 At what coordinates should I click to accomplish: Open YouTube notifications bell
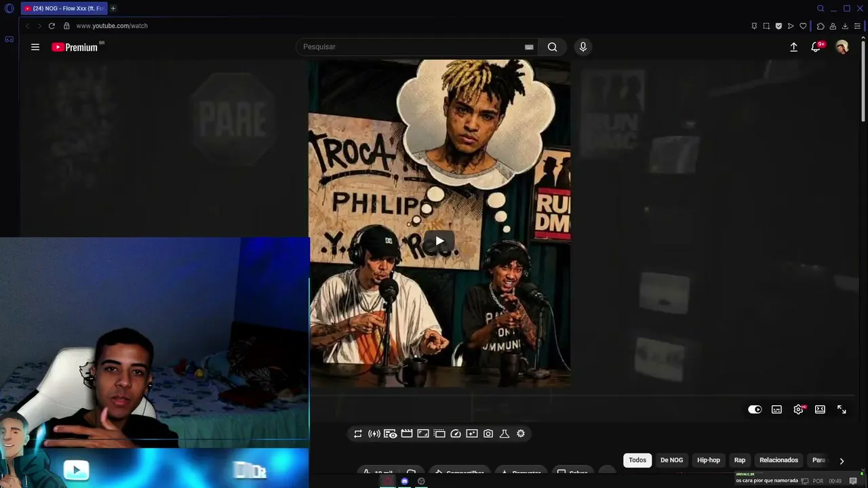click(816, 47)
